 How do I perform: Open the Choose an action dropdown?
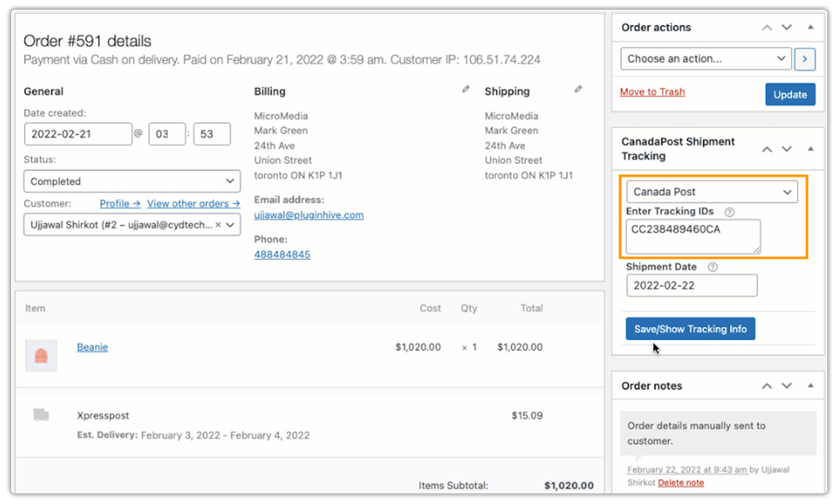tap(706, 59)
